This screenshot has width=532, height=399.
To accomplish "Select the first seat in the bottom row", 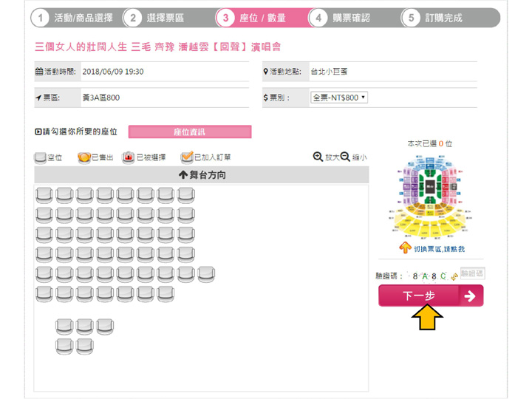I will 64,345.
